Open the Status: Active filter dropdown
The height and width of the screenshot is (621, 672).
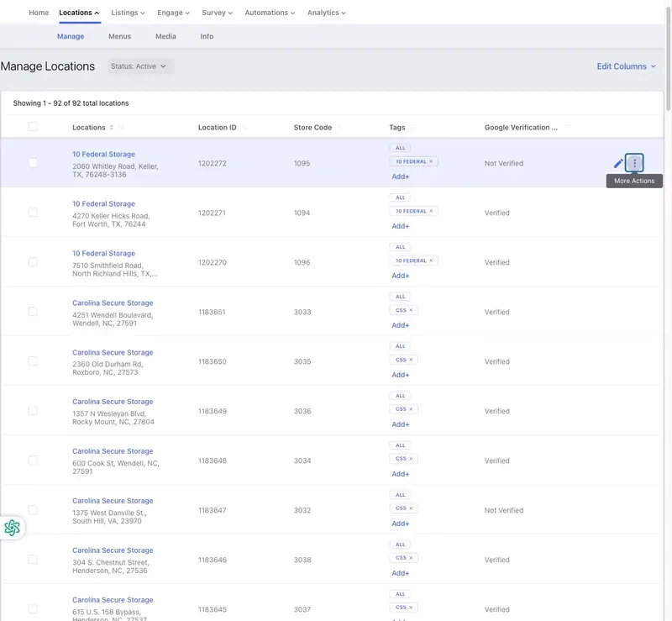(140, 66)
